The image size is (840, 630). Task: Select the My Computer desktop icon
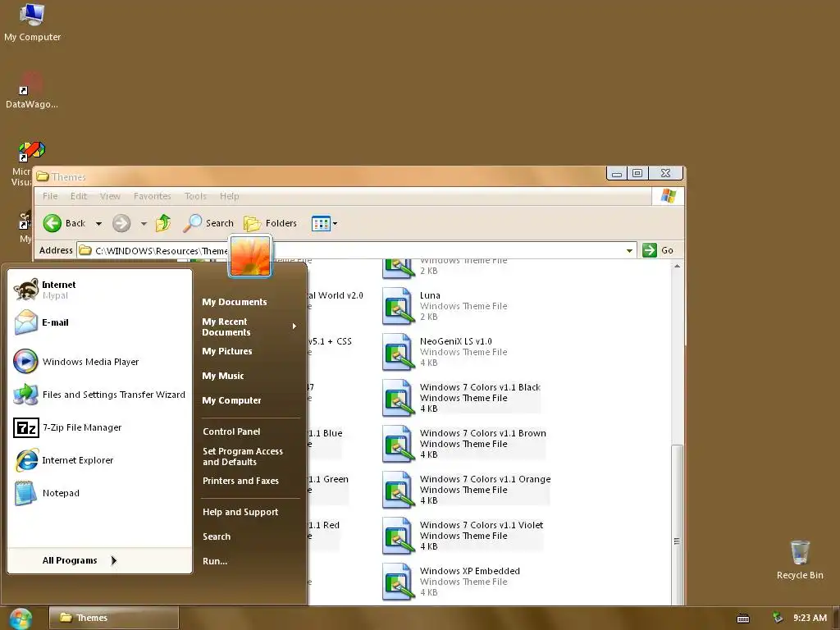pos(32,22)
